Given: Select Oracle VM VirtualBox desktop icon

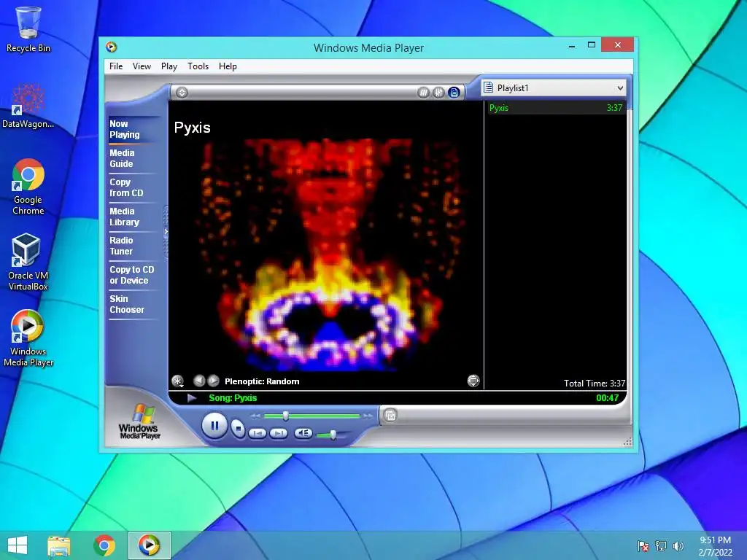Looking at the screenshot, I should (28, 262).
